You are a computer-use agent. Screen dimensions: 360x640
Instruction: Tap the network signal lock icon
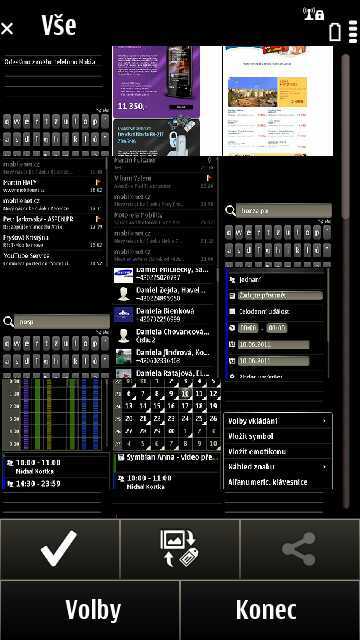pos(314,13)
